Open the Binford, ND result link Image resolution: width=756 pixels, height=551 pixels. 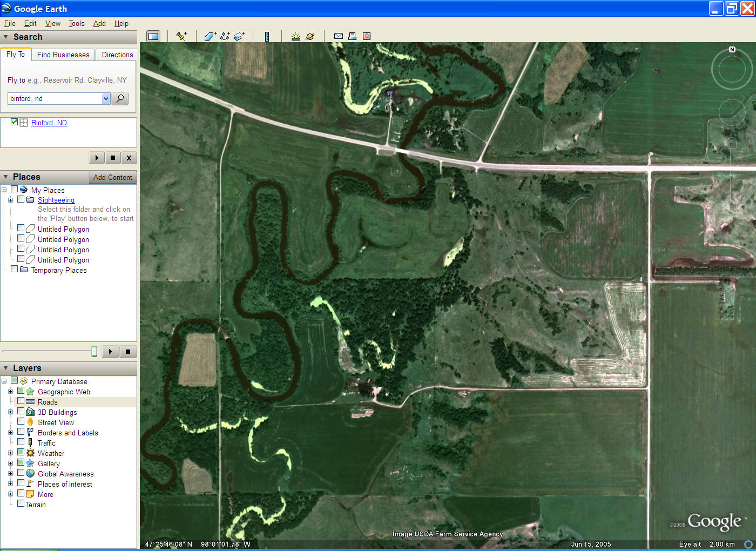pyautogui.click(x=49, y=123)
